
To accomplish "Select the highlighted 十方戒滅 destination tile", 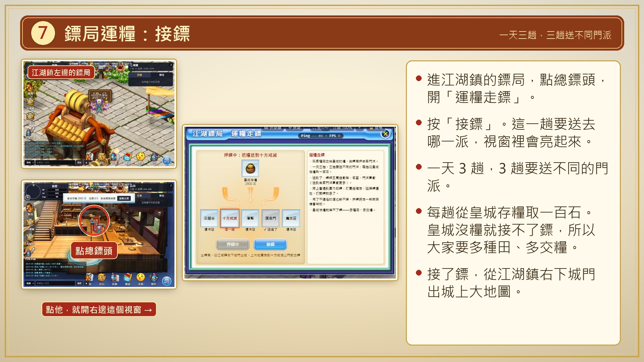I will (230, 218).
